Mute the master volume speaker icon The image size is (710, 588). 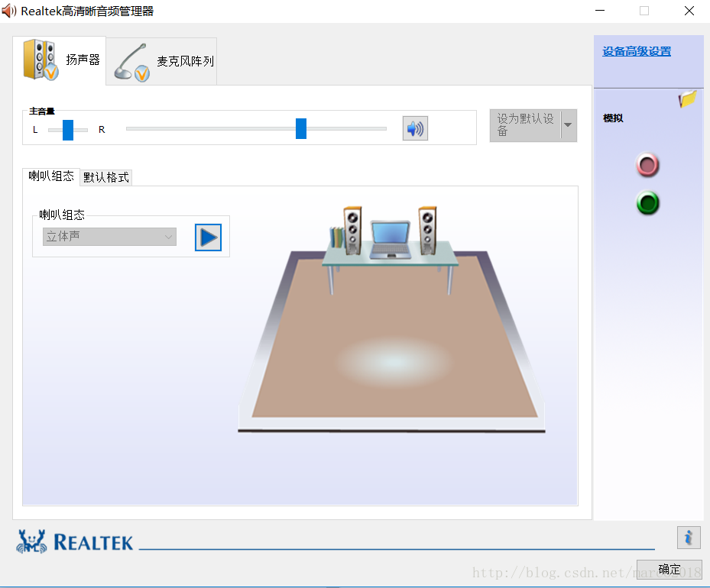click(415, 128)
